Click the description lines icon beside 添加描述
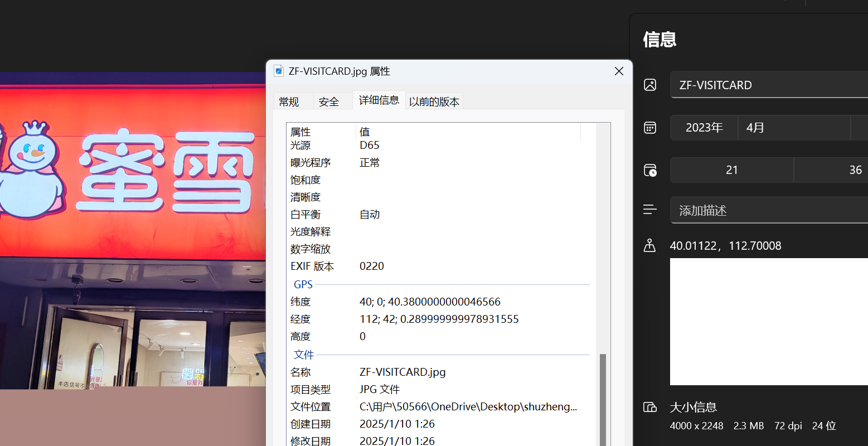This screenshot has width=868, height=446. tap(649, 210)
